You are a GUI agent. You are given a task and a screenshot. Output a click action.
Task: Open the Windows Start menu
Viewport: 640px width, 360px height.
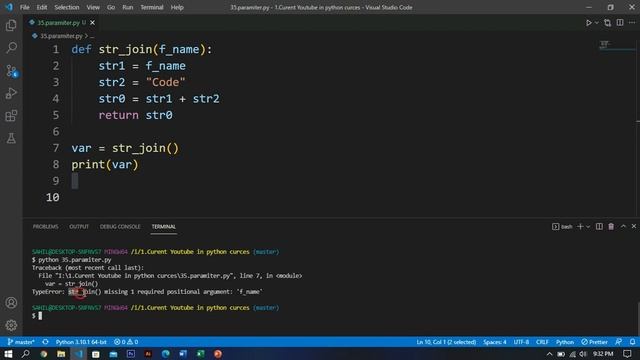point(8,354)
